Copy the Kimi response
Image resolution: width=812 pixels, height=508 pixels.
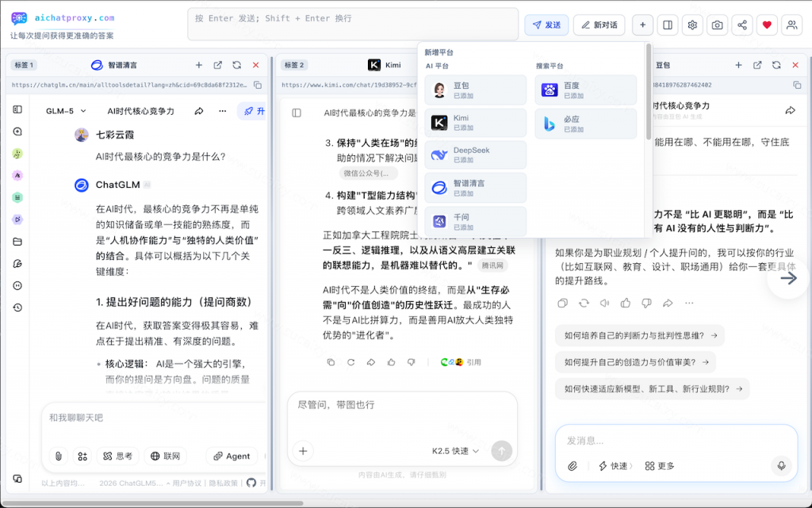[x=331, y=362]
